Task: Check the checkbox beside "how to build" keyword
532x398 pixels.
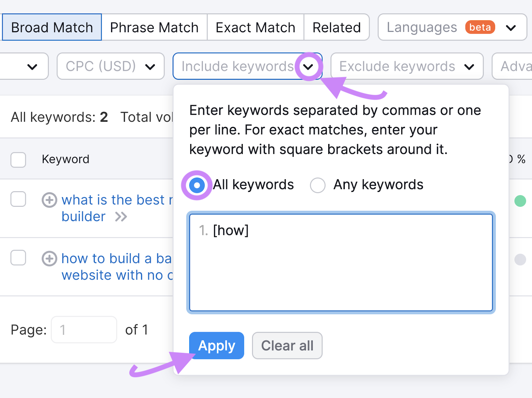Action: click(18, 258)
